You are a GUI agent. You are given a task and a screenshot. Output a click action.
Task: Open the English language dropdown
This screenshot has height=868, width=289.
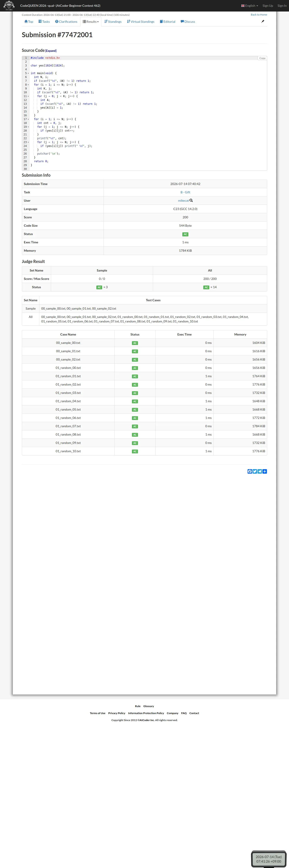(250, 6)
